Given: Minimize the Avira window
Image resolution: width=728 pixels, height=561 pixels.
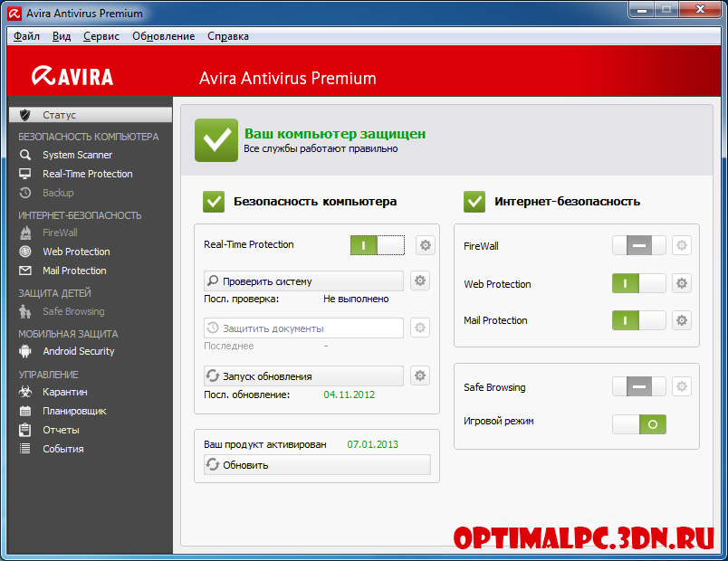Looking at the screenshot, I should coord(642,10).
